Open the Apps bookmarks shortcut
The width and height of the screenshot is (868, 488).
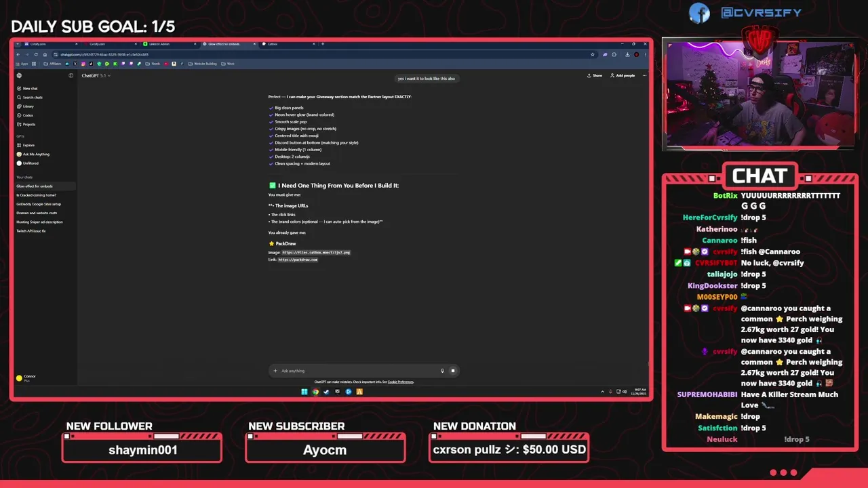(x=22, y=64)
